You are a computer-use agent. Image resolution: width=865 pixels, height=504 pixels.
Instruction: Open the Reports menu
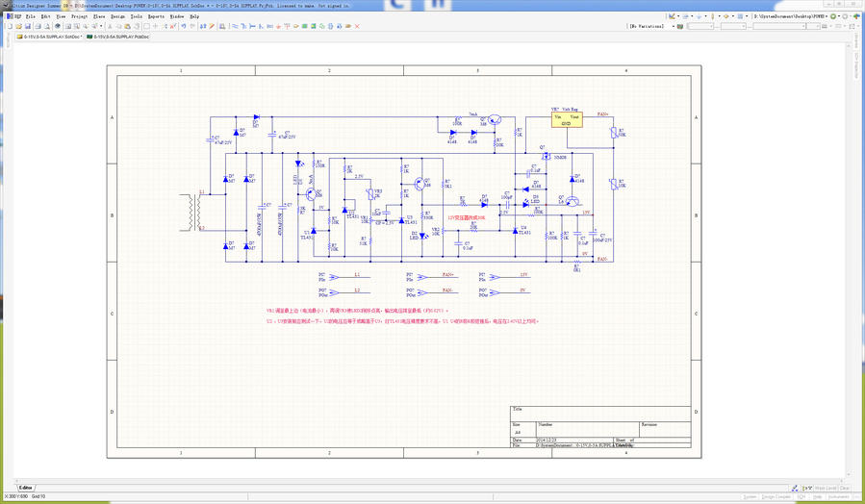click(154, 16)
